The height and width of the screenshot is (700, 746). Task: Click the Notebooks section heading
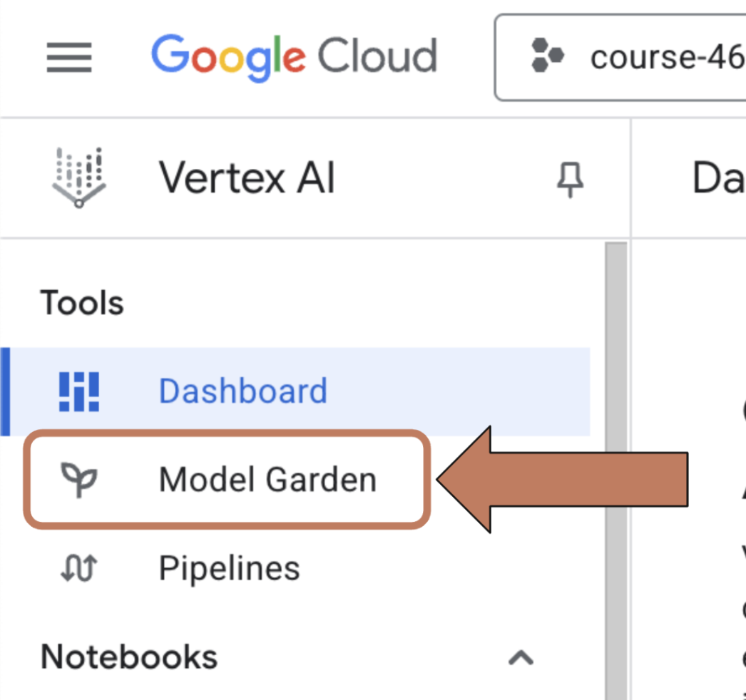(129, 657)
